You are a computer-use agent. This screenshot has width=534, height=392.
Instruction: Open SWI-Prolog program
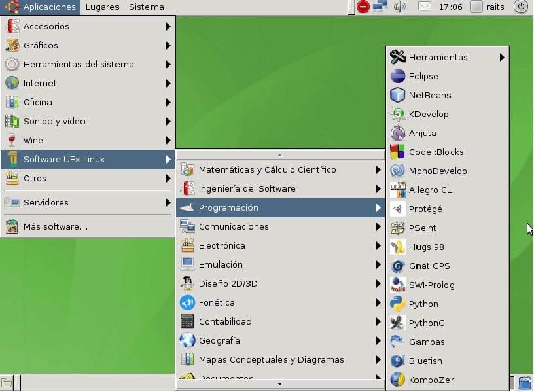[x=431, y=285]
